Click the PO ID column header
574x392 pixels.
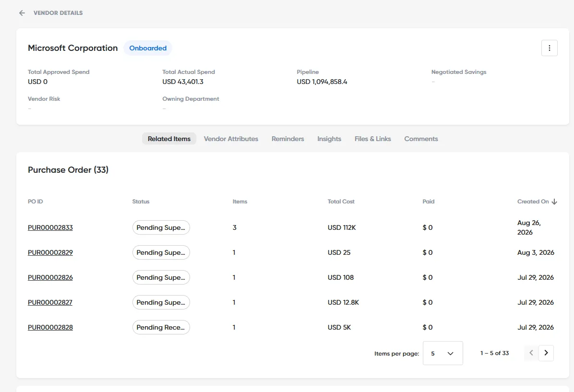[x=36, y=202]
